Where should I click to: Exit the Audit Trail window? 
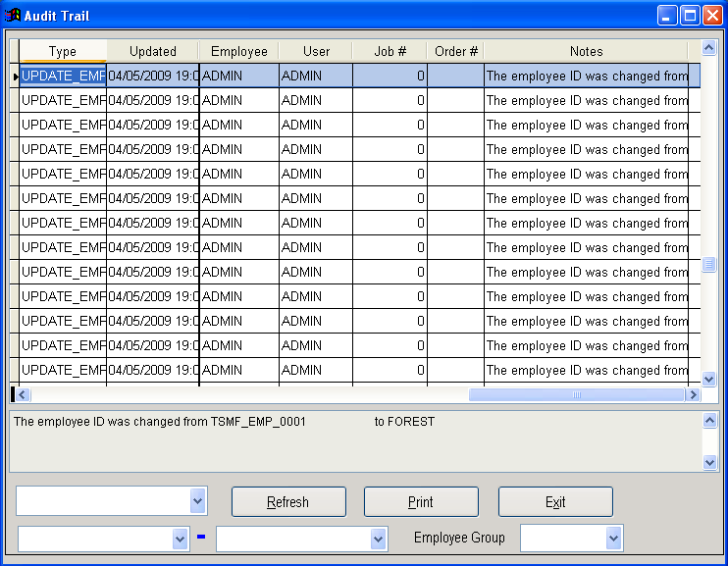tap(555, 502)
